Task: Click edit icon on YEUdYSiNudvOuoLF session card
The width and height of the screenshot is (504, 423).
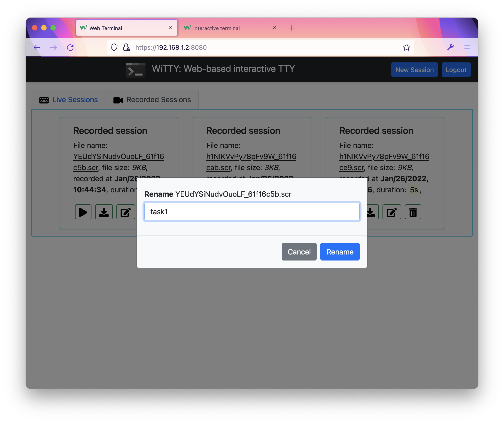Action: point(125,212)
